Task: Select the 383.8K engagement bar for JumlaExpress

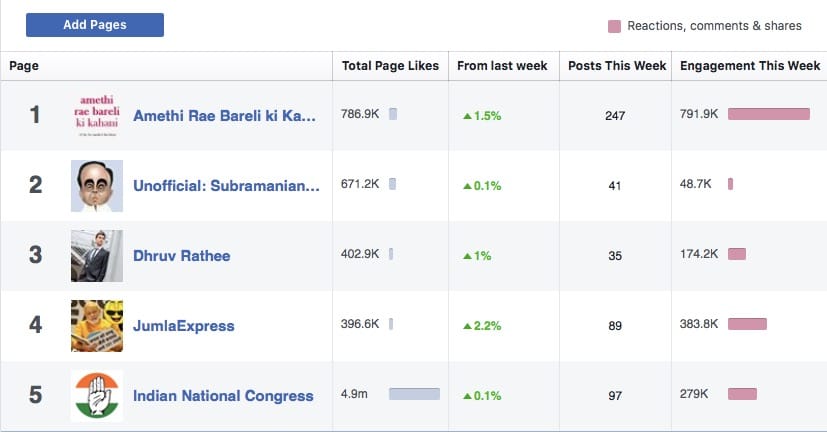Action: point(747,324)
